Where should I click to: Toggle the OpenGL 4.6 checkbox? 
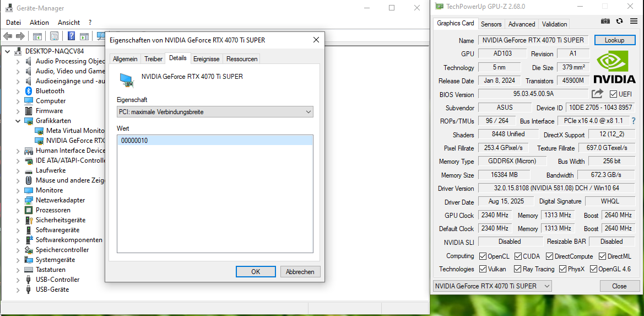pos(593,269)
